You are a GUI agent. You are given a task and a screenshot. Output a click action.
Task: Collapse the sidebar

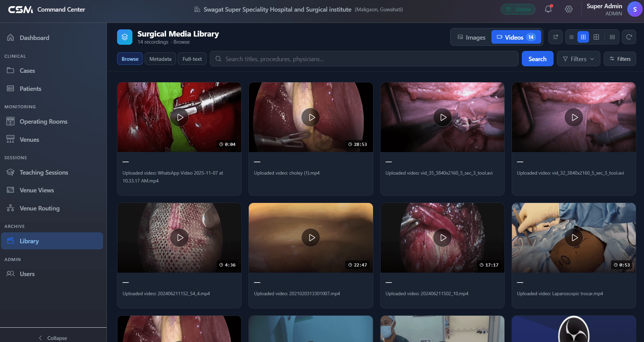[53, 338]
